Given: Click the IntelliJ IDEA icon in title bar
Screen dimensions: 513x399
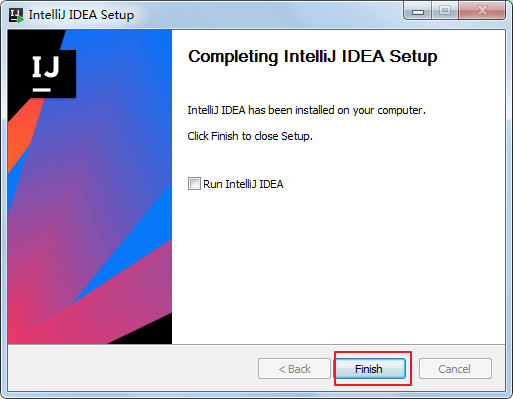Looking at the screenshot, I should coord(16,15).
